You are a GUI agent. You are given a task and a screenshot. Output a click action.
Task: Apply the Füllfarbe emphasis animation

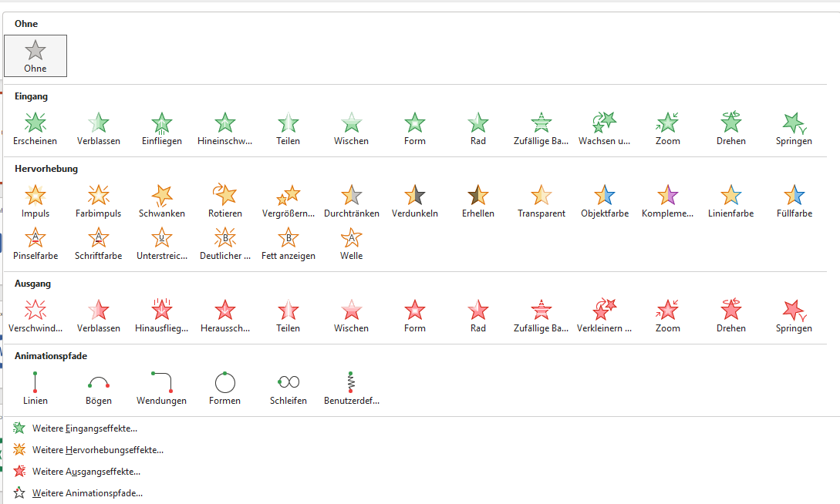pos(794,200)
